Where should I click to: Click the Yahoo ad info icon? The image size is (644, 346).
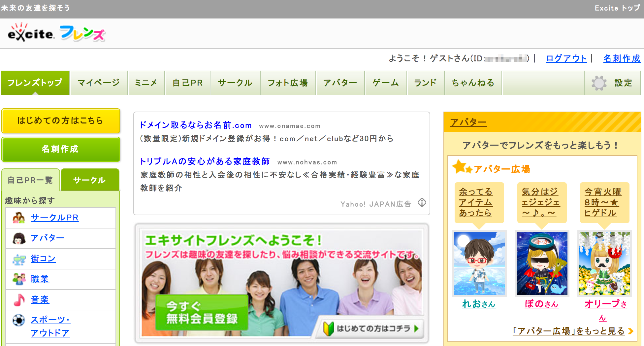click(x=422, y=203)
